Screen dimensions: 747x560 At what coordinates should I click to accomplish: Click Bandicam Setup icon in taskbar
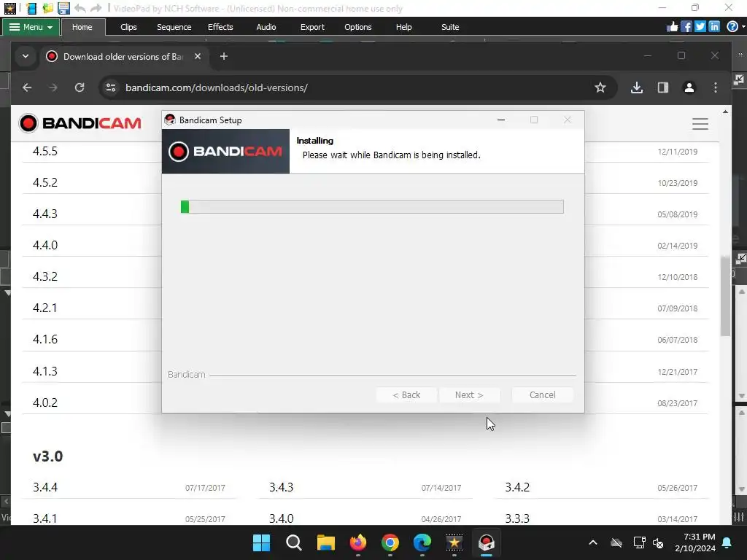(487, 542)
